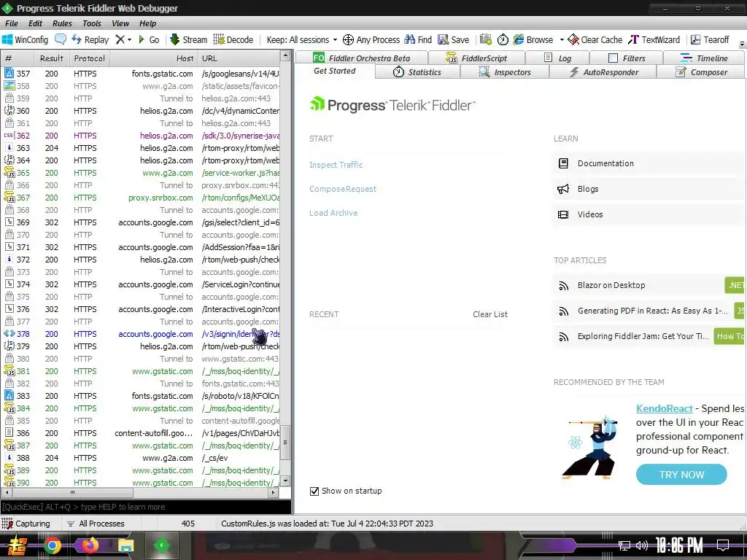Viewport: 747px width, 560px height.
Task: Clear Cache from the toolbar
Action: [x=595, y=39]
